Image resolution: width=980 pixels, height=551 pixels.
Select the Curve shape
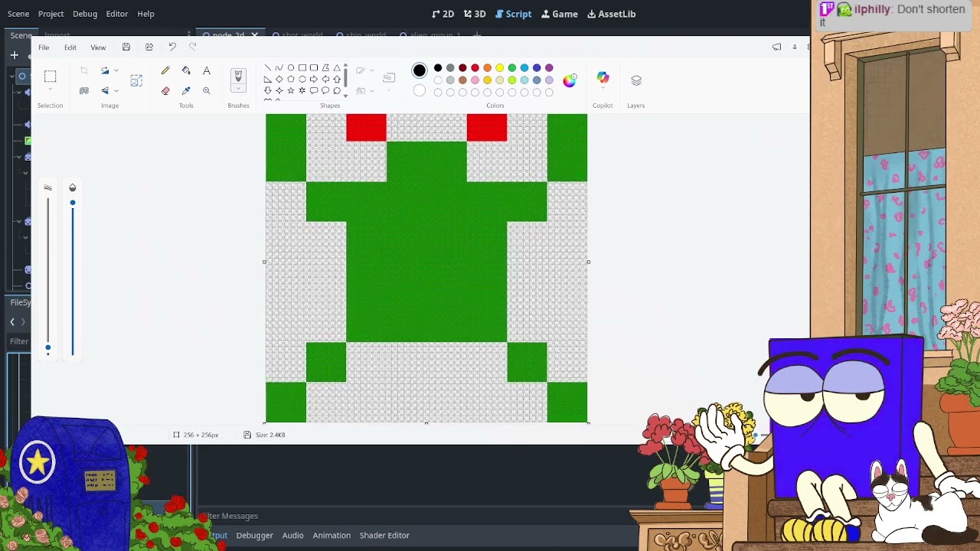(x=279, y=67)
